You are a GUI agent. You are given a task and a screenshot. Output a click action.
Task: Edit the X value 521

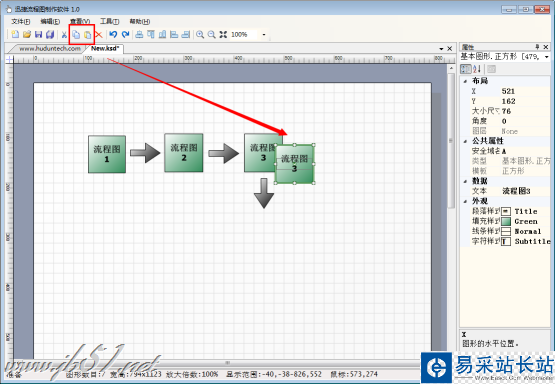point(525,91)
